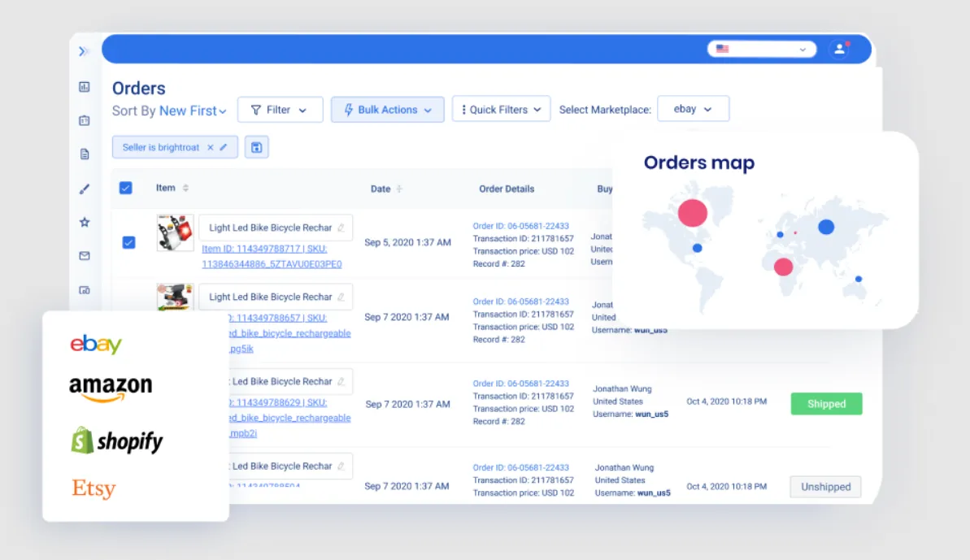This screenshot has height=560, width=970.
Task: Click the Etsy logo
Action: click(x=94, y=488)
